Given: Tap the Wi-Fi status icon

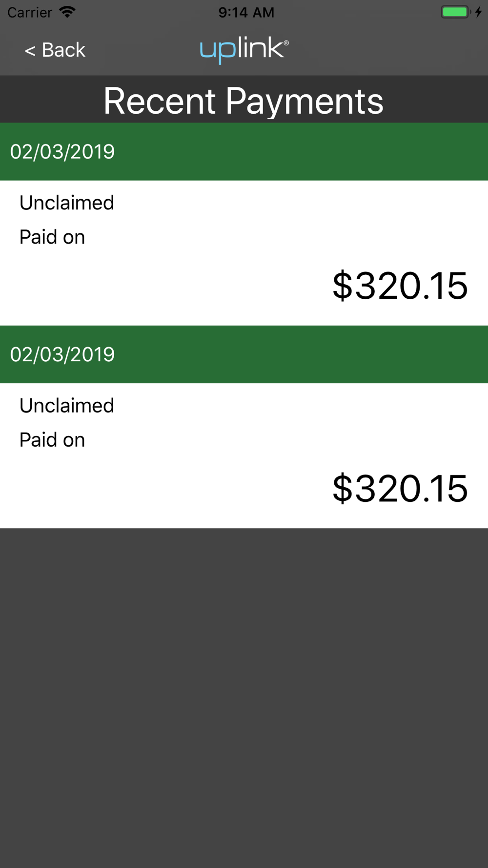Looking at the screenshot, I should pos(67,12).
